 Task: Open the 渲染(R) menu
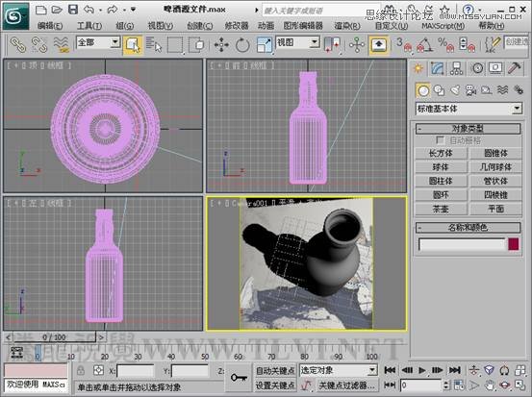[347, 25]
